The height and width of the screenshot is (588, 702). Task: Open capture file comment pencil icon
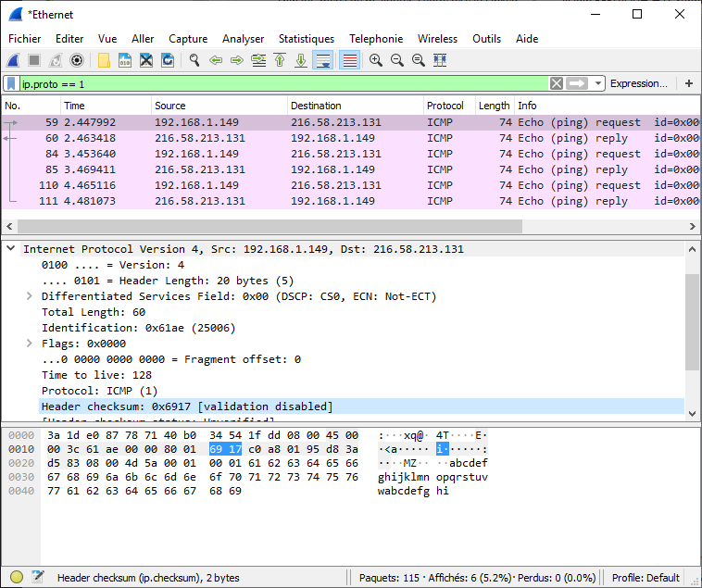(x=38, y=577)
